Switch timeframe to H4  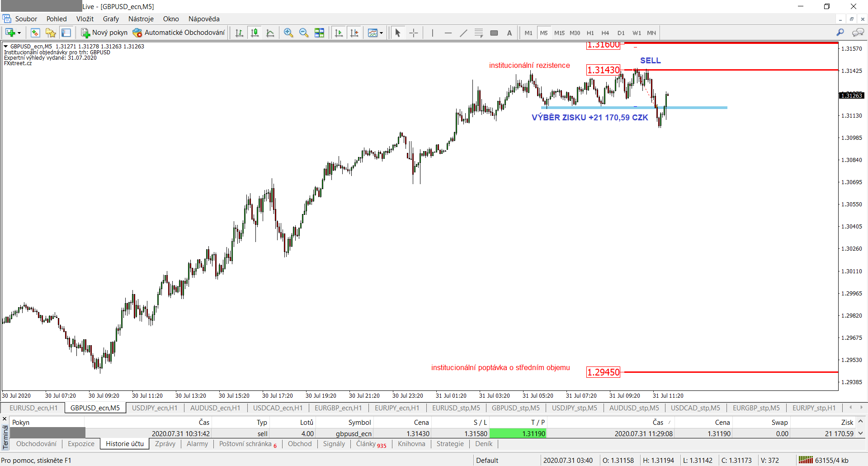click(605, 33)
